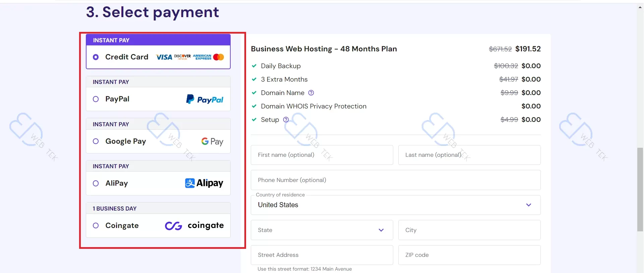This screenshot has height=273, width=644.
Task: Click the Country of residence chevron arrow
Action: (x=529, y=205)
